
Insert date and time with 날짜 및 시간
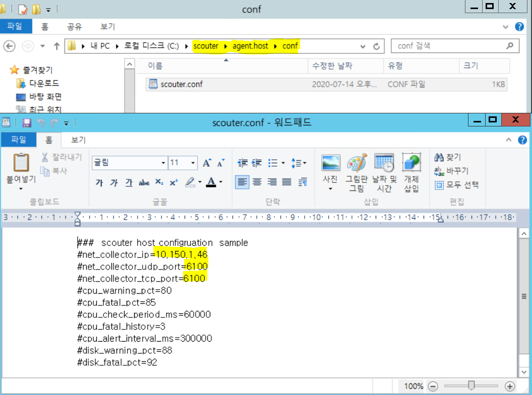(384, 172)
